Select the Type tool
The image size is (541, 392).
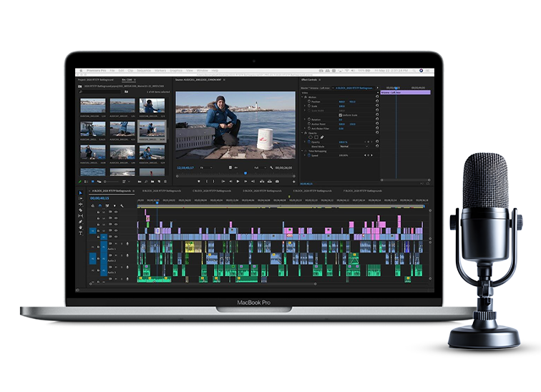point(81,233)
